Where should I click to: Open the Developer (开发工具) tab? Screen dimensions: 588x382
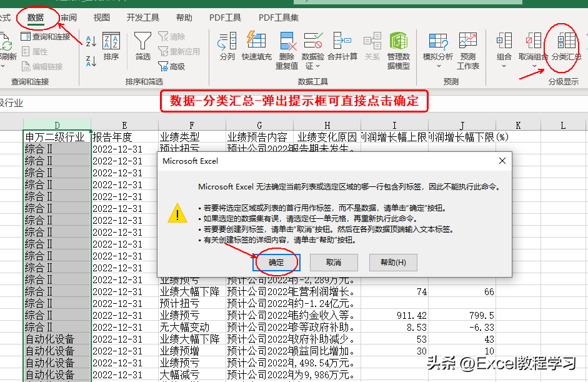tap(142, 18)
